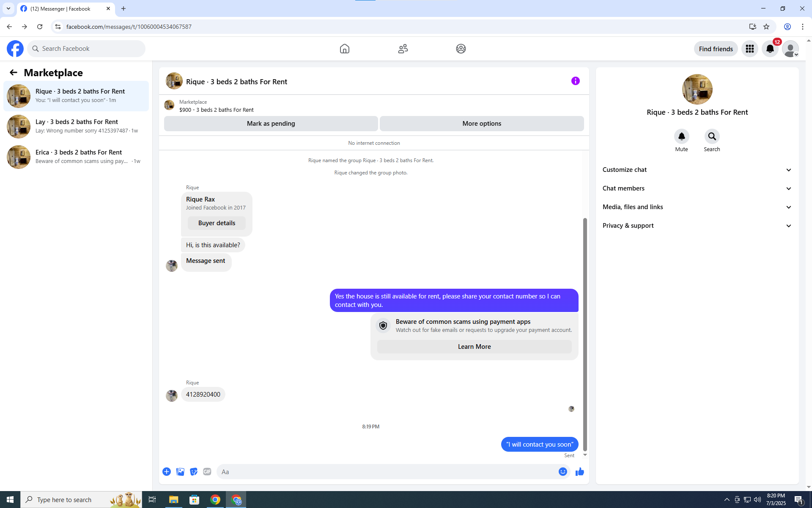Open the emoji picker in message box

click(x=562, y=472)
